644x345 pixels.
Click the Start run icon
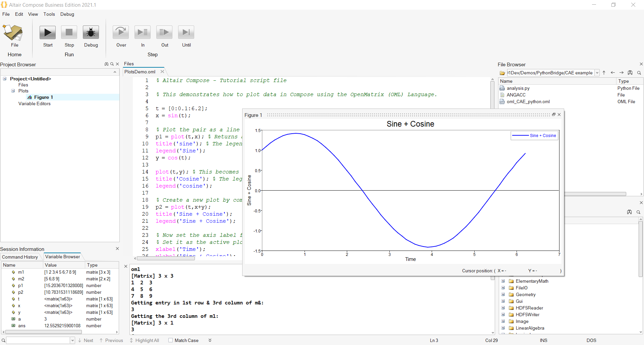47,32
